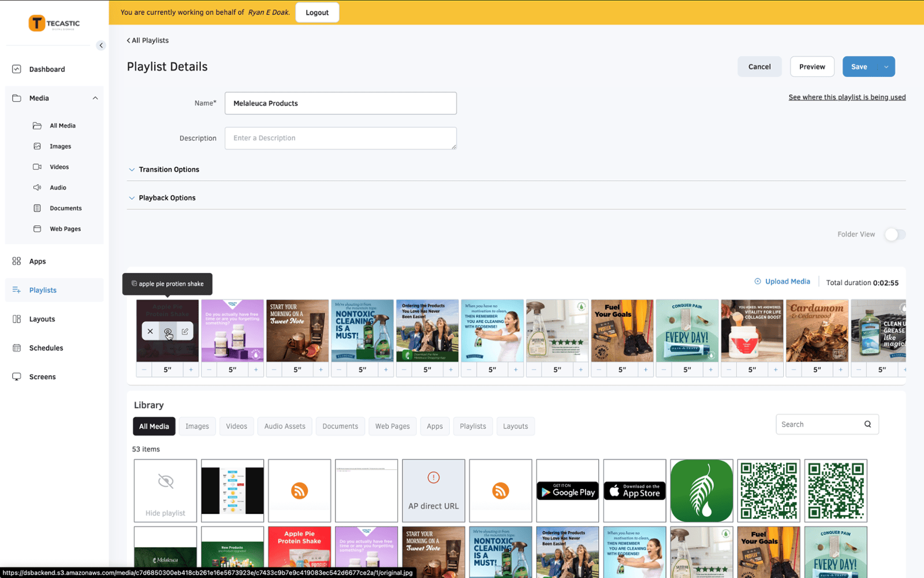The width and height of the screenshot is (924, 578).
Task: Click the Upload Media link
Action: [787, 281]
